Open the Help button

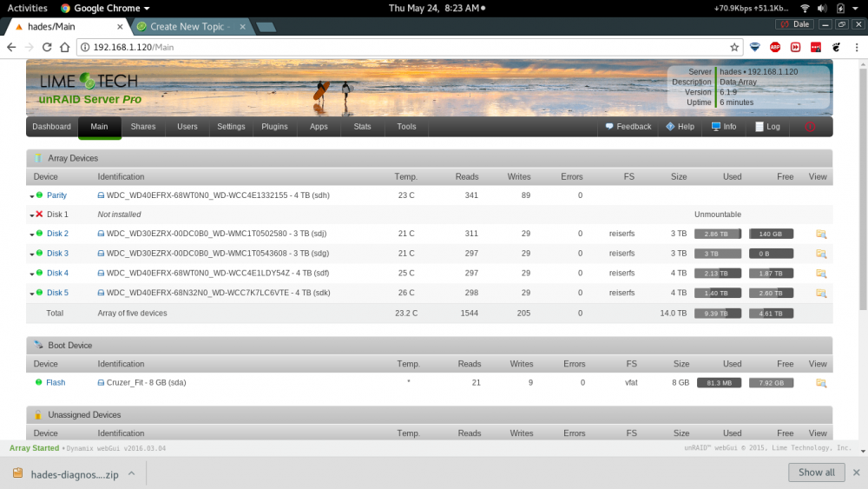[x=680, y=127]
